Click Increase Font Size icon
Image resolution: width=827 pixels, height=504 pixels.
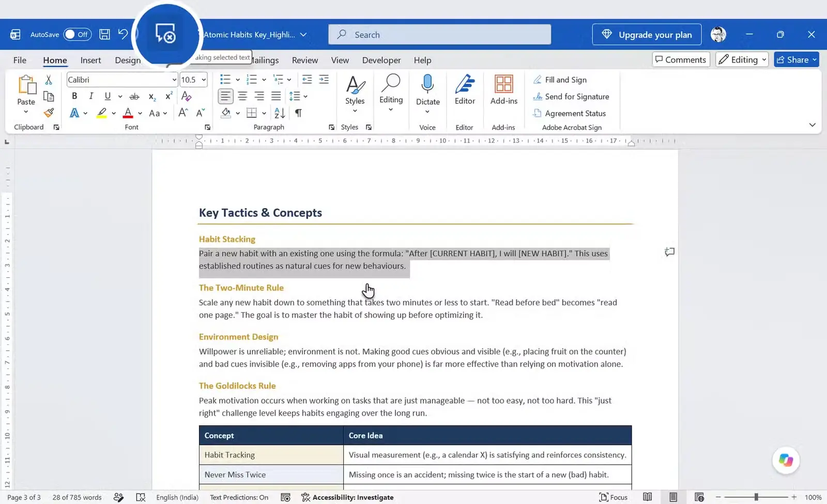tap(183, 113)
